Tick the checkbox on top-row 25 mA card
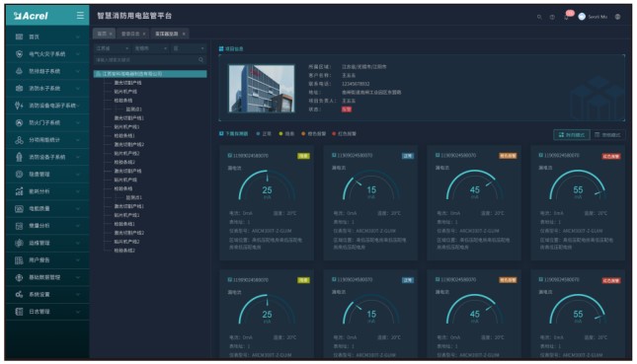 coord(229,156)
